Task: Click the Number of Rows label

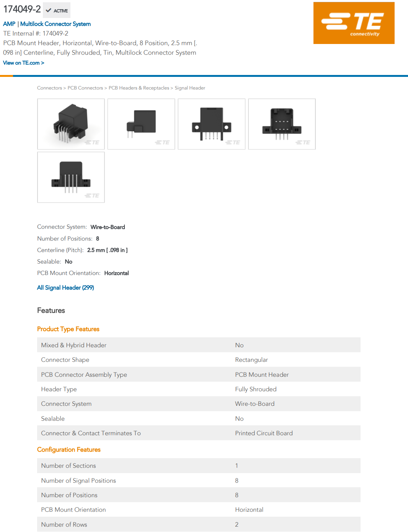Action: [x=64, y=525]
